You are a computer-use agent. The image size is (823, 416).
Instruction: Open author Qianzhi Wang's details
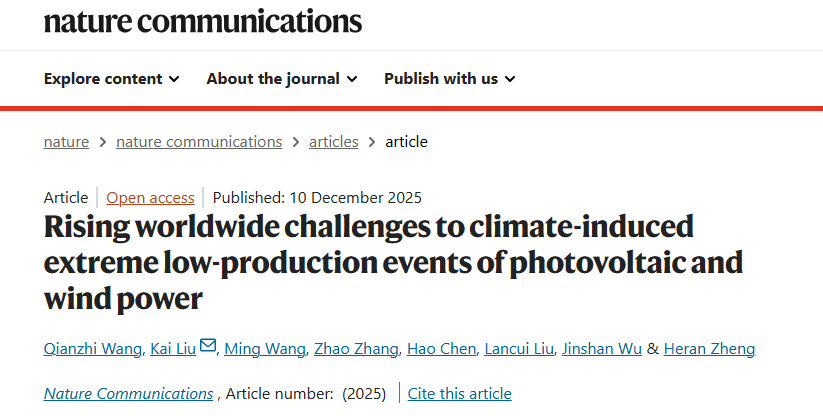(93, 349)
